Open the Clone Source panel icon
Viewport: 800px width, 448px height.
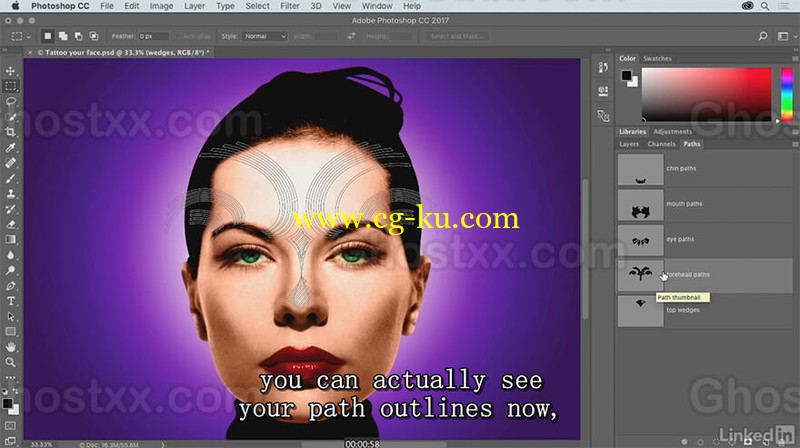pos(603,116)
